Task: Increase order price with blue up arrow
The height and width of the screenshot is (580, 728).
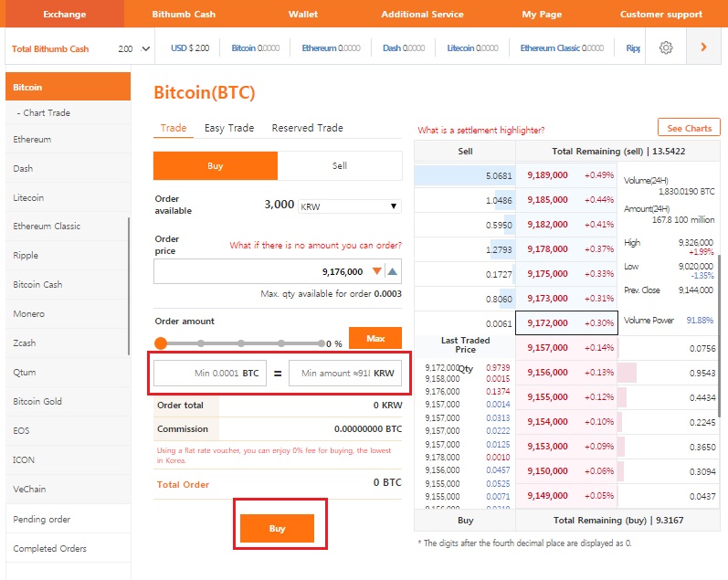Action: (393, 271)
